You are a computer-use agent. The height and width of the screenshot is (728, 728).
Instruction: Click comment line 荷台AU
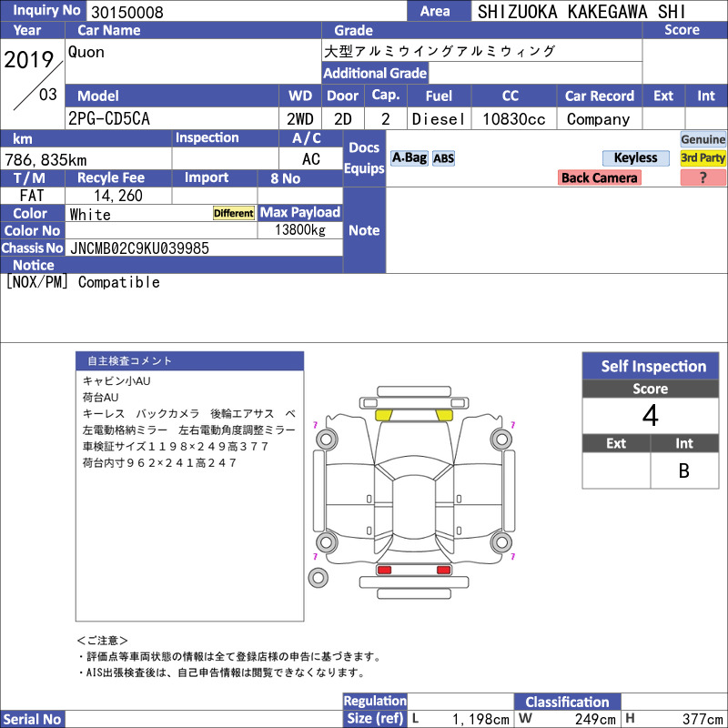100,398
